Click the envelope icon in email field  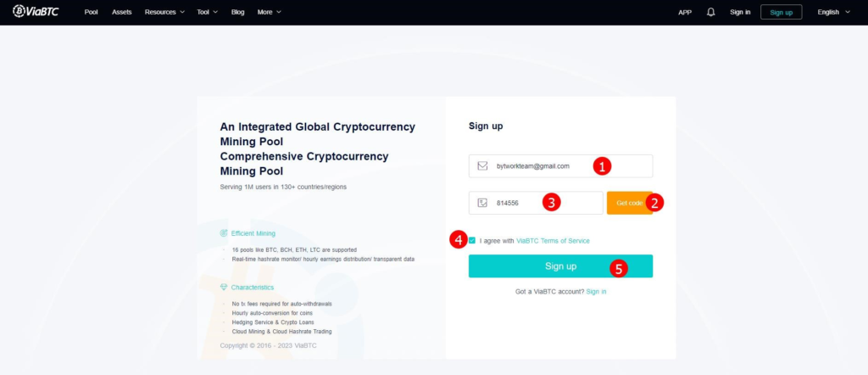click(x=482, y=165)
